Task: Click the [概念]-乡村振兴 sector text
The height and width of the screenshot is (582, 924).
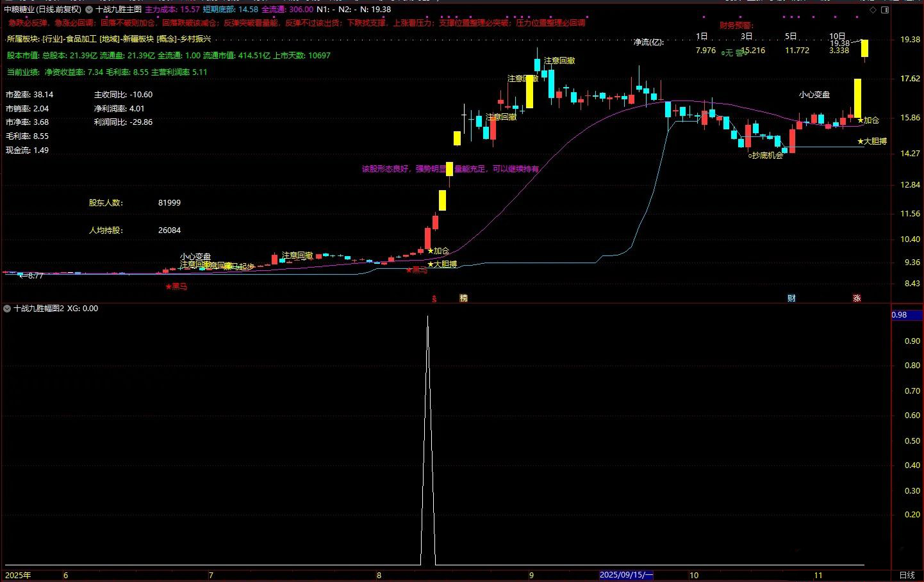Action: 183,39
